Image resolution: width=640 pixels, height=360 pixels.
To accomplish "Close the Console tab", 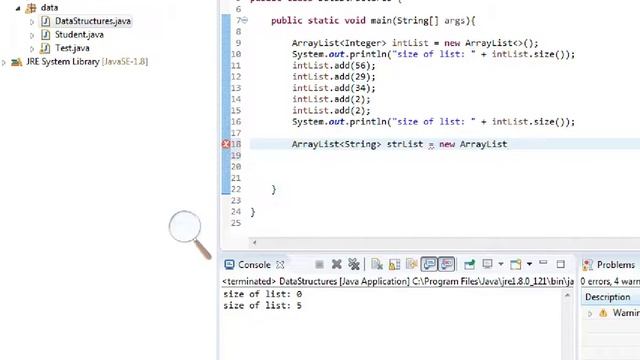I will [x=280, y=265].
